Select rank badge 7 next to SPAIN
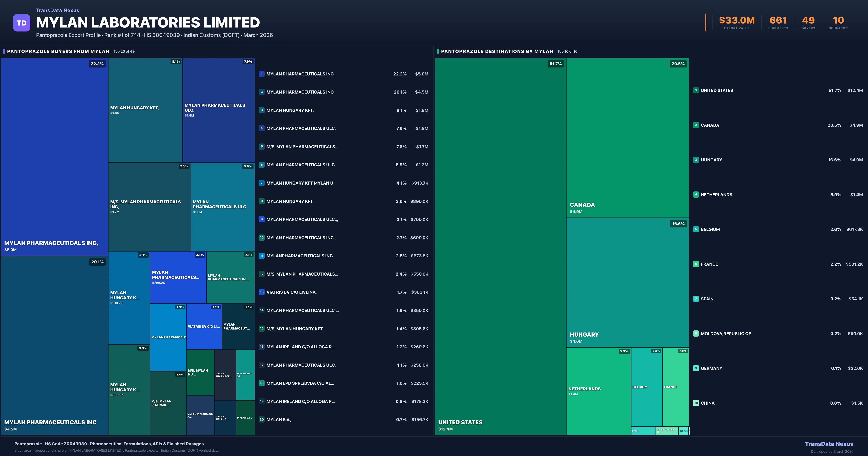Viewport: 868px width, 456px height. [x=696, y=299]
